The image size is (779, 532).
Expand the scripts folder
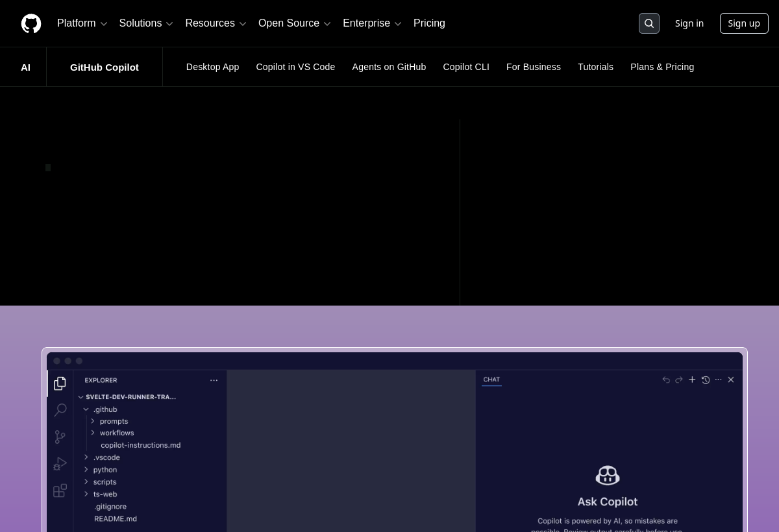(x=101, y=482)
